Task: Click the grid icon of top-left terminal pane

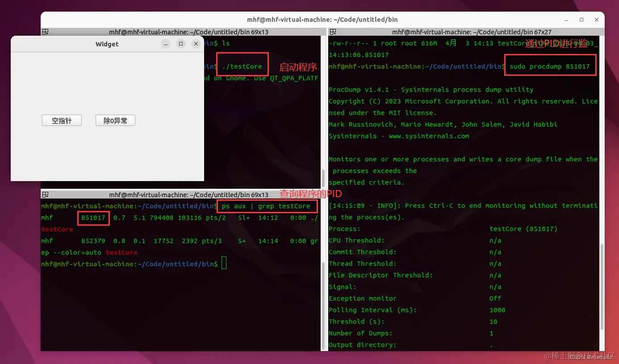Action: pos(45,32)
